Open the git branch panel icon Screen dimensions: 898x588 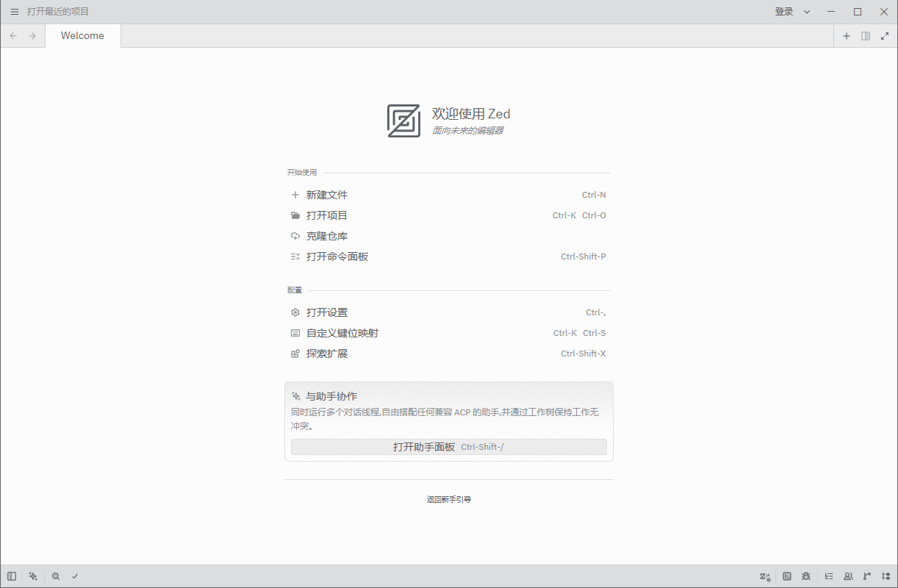[867, 576]
